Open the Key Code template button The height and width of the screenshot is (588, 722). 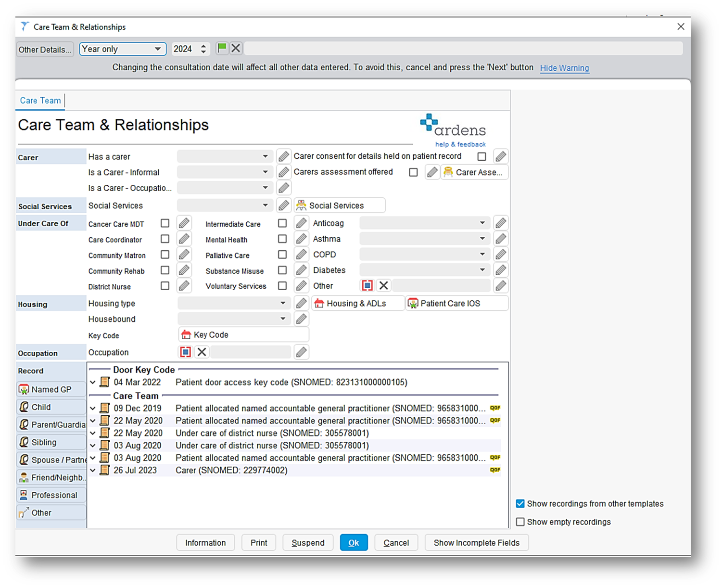244,335
